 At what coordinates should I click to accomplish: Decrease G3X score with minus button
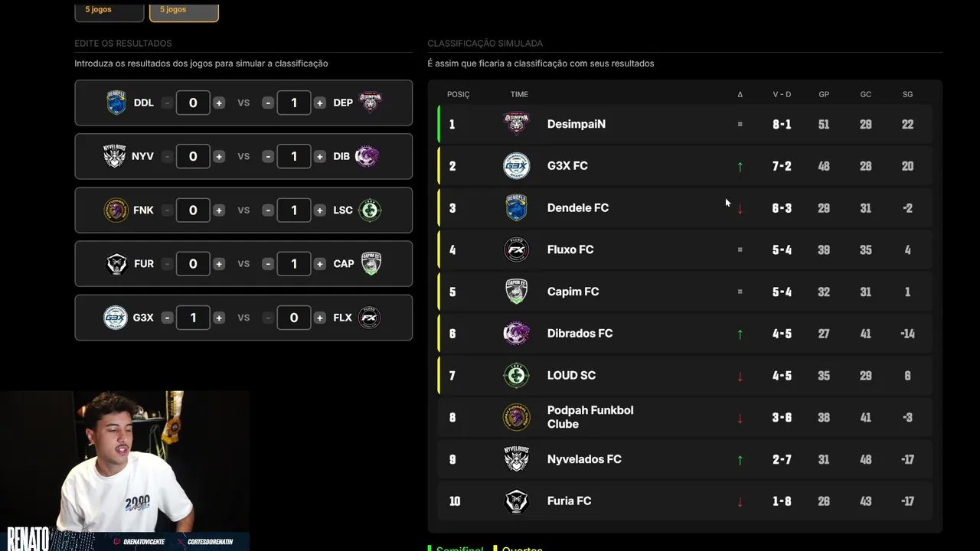coord(167,318)
